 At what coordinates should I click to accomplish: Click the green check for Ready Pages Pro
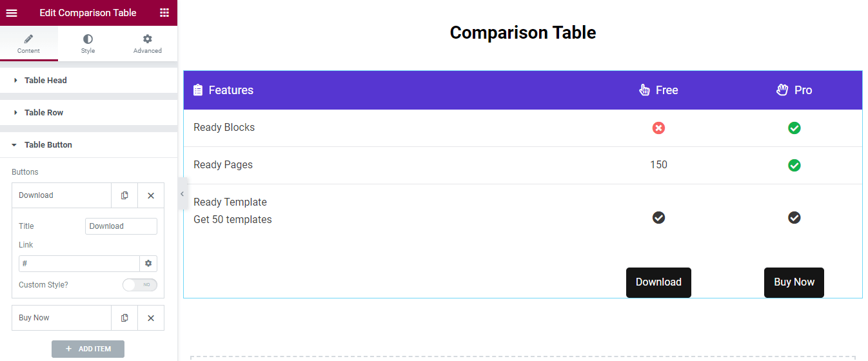click(794, 166)
